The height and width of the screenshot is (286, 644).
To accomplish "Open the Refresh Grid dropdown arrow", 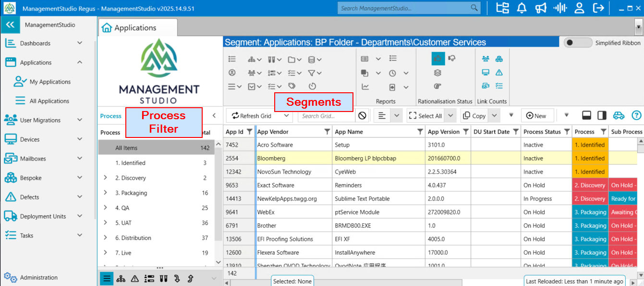I will coord(286,116).
